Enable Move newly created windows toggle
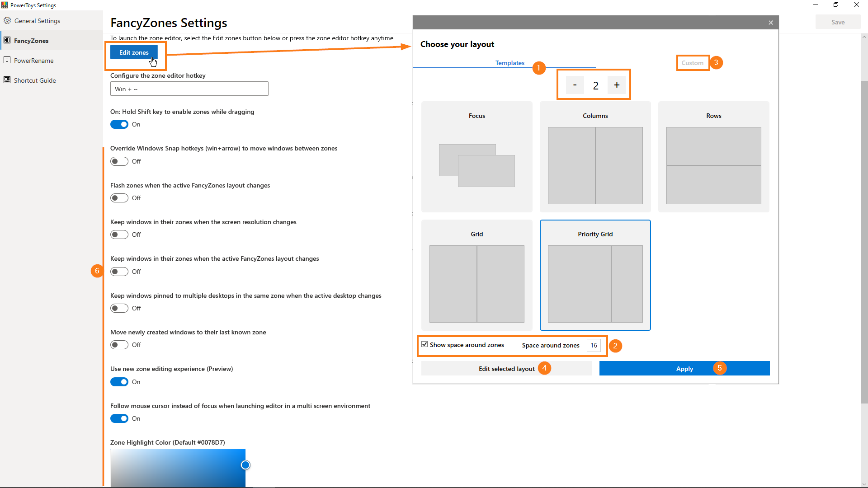 coord(119,345)
